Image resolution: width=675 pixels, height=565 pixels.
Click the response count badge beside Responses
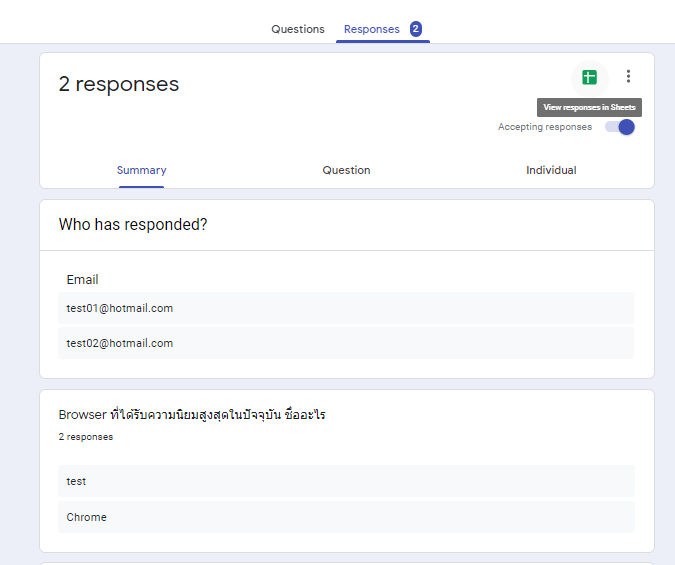click(x=415, y=29)
